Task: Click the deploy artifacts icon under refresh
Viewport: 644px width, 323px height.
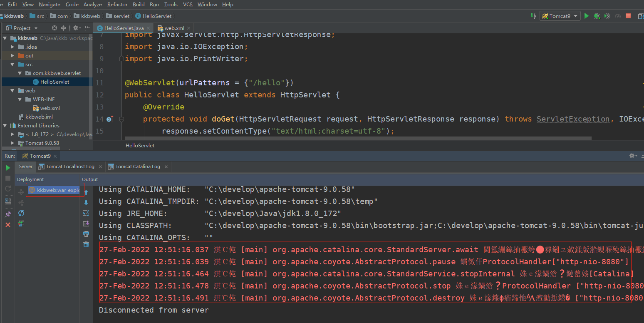Action: 21,224
